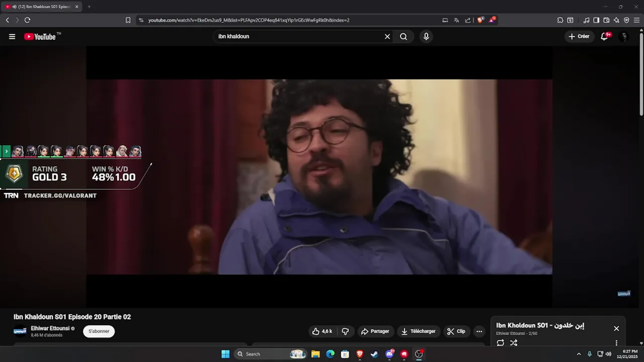Toggle the browser sidebar panel
The width and height of the screenshot is (644, 362).
tap(596, 20)
